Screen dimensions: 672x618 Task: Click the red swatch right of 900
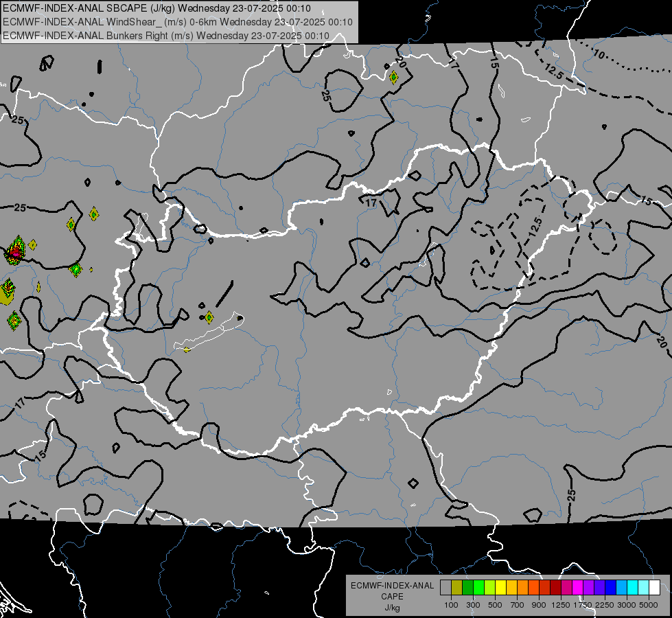(545, 587)
